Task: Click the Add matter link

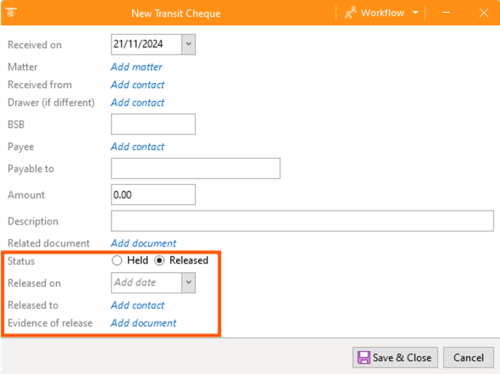Action: pyautogui.click(x=136, y=67)
